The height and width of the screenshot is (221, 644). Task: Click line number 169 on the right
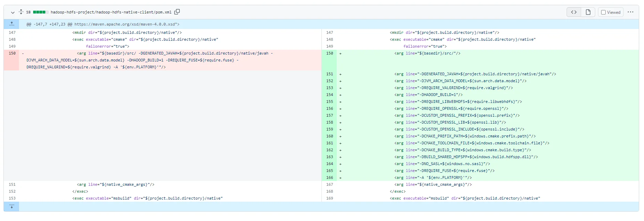pyautogui.click(x=329, y=198)
